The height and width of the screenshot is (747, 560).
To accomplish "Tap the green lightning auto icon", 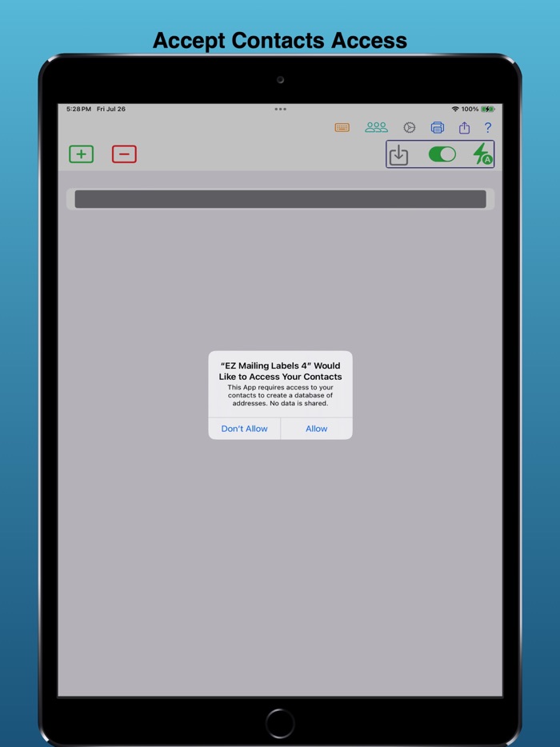I will coord(482,154).
